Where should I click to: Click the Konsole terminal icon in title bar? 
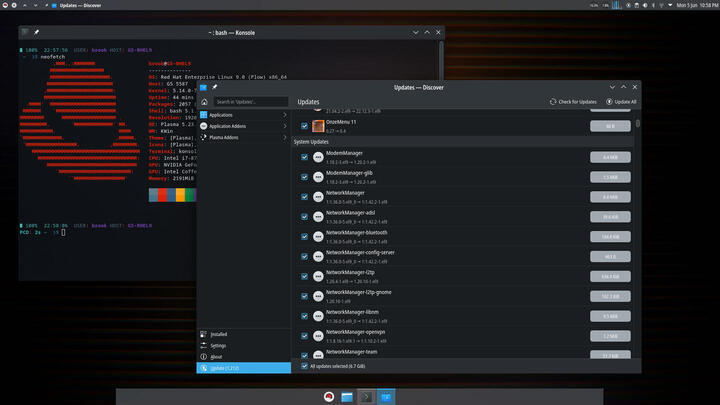pyautogui.click(x=25, y=32)
